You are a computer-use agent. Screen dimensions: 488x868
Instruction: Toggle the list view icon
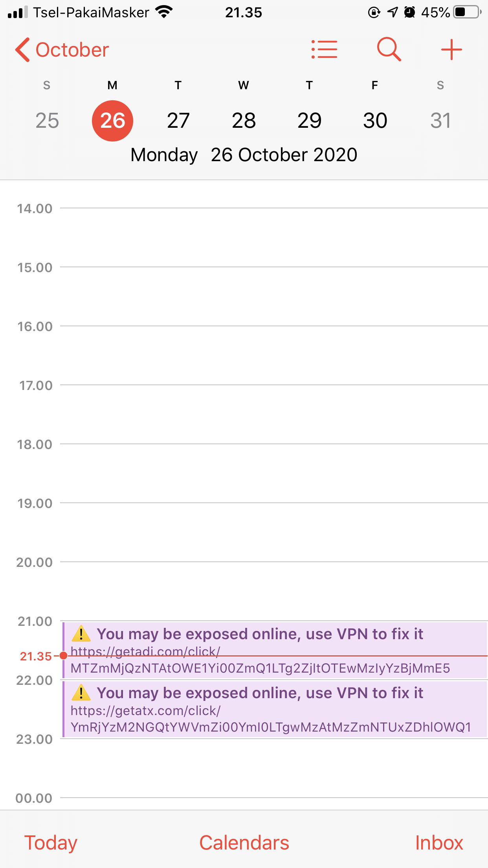click(x=324, y=50)
